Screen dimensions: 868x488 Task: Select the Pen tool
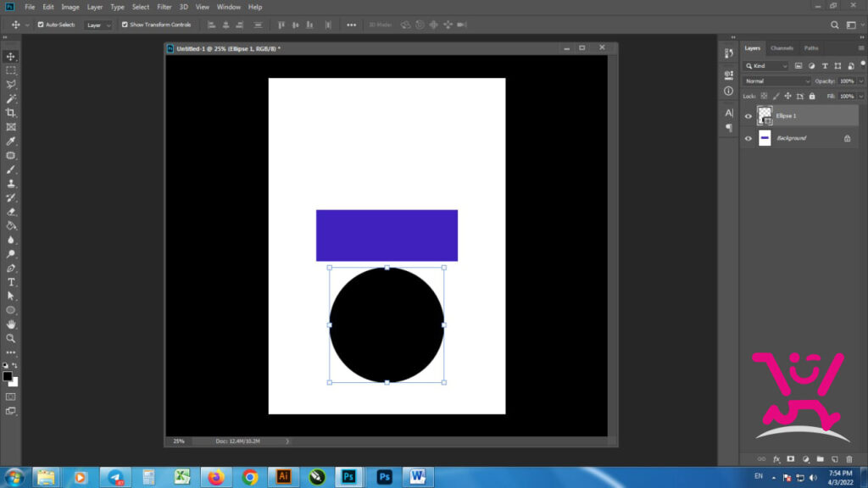10,268
